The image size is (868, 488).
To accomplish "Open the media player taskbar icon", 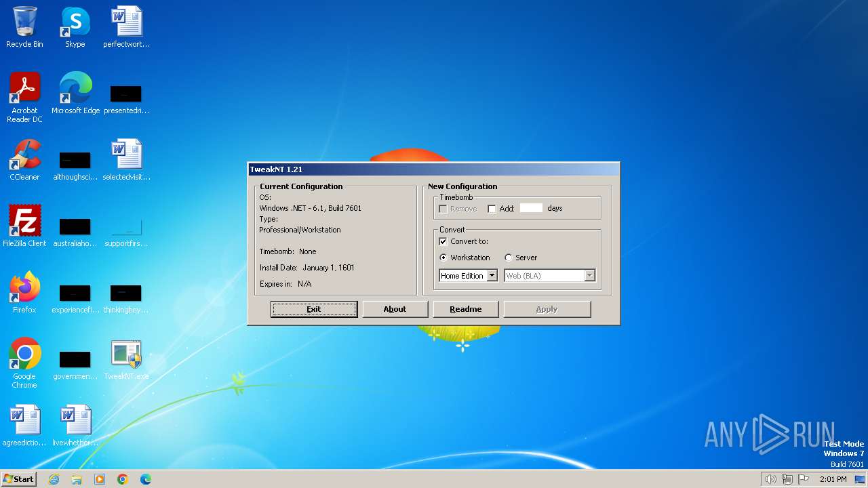I will 100,479.
